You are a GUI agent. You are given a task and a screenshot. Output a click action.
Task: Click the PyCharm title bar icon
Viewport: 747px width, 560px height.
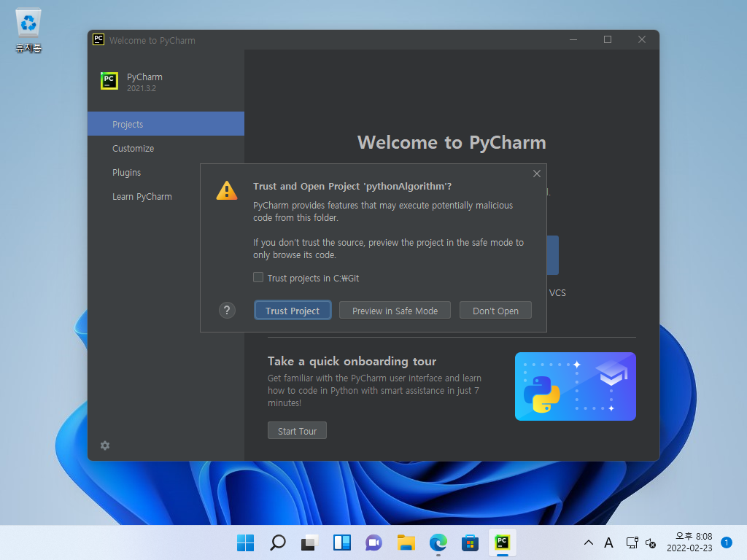(98, 39)
